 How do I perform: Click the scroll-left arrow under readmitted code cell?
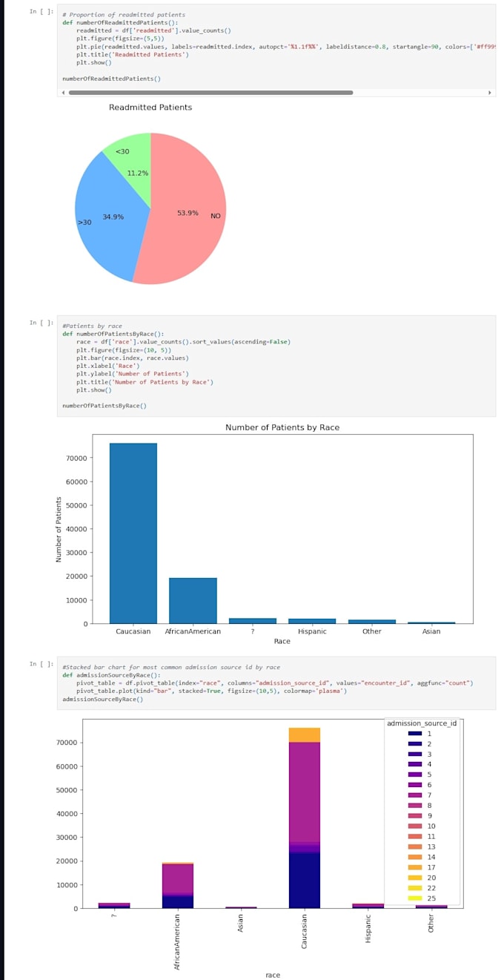[62, 93]
